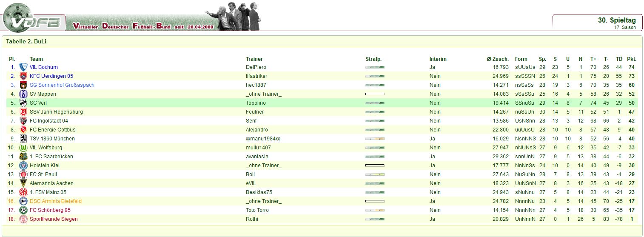Click the Sportfreunde Siegen crest
The image size is (644, 237).
23,219
